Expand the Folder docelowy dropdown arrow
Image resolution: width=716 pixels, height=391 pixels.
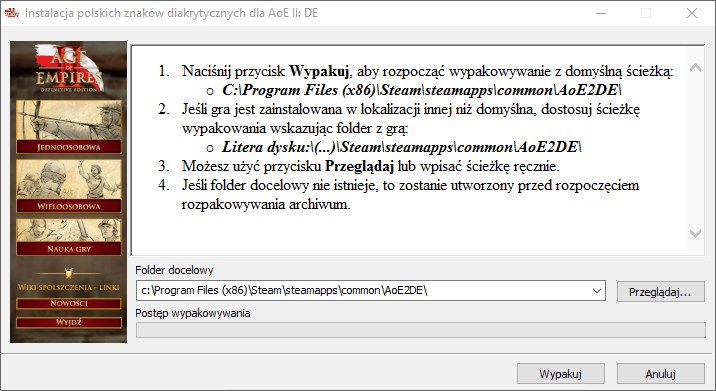596,291
